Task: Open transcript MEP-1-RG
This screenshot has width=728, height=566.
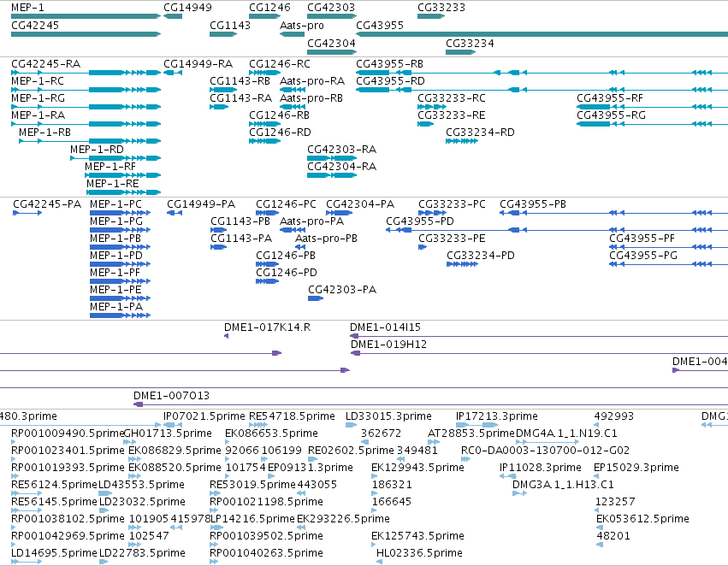Action: click(86, 107)
